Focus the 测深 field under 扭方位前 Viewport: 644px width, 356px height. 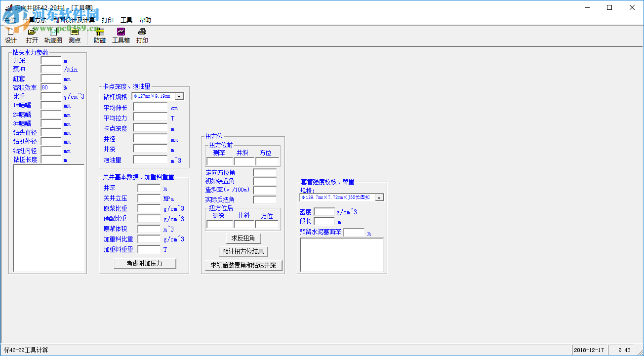(220, 161)
